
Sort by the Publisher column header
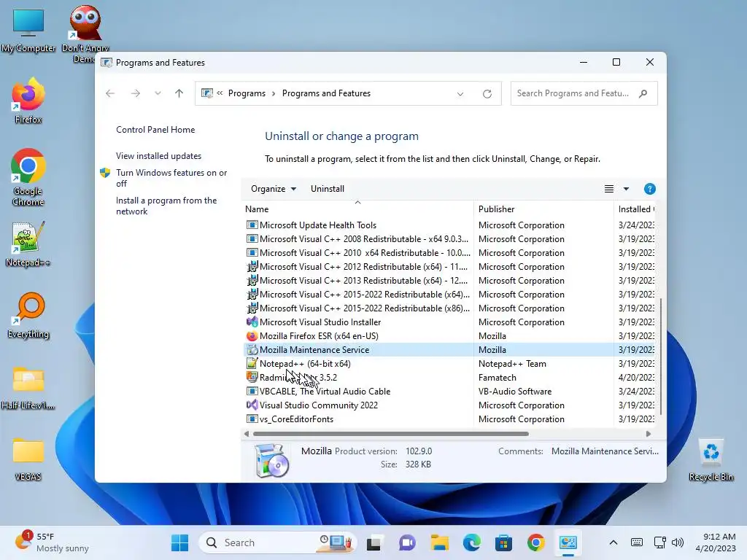click(x=543, y=209)
